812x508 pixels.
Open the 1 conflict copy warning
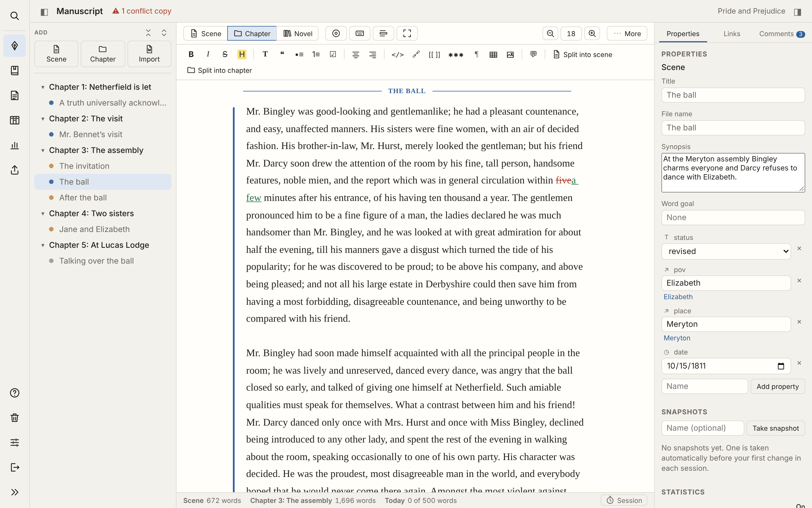pos(142,11)
